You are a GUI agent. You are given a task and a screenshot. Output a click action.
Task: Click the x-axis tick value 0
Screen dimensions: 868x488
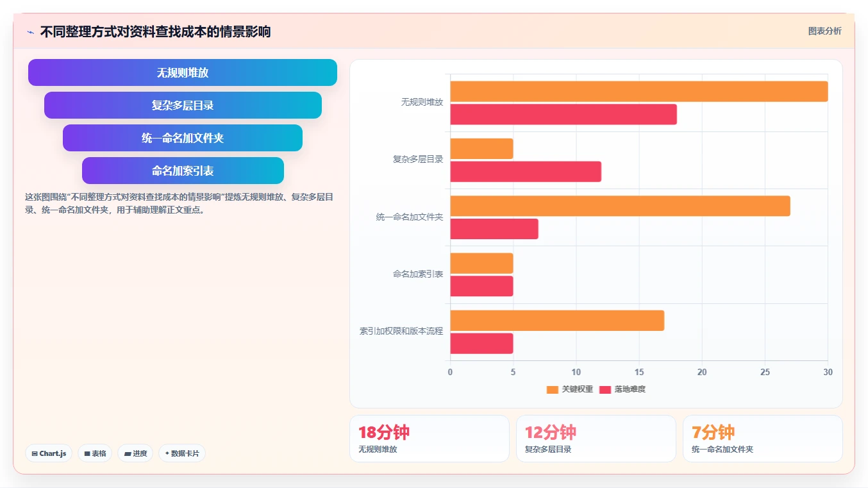[x=450, y=372]
